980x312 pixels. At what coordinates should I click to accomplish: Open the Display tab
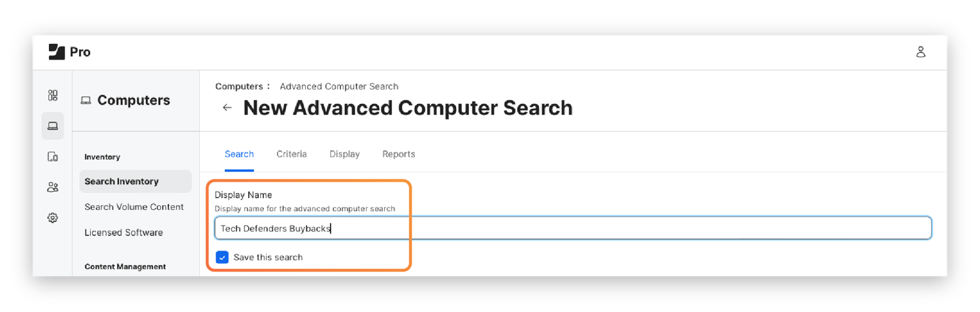344,154
